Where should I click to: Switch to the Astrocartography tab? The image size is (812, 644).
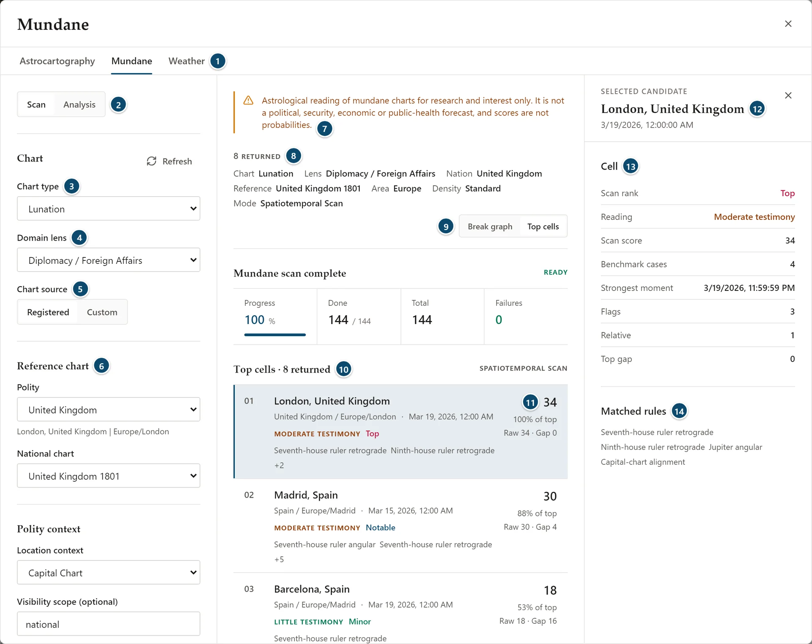(x=57, y=61)
